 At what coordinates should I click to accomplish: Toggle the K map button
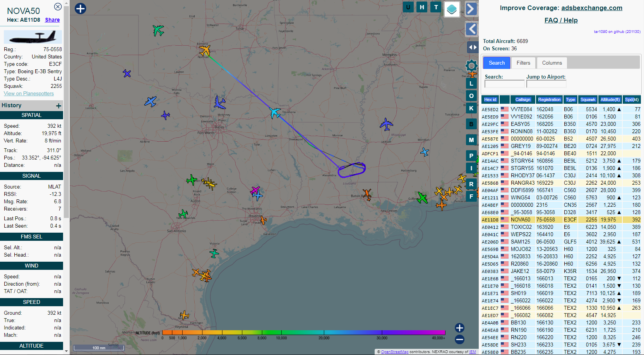coord(471,108)
